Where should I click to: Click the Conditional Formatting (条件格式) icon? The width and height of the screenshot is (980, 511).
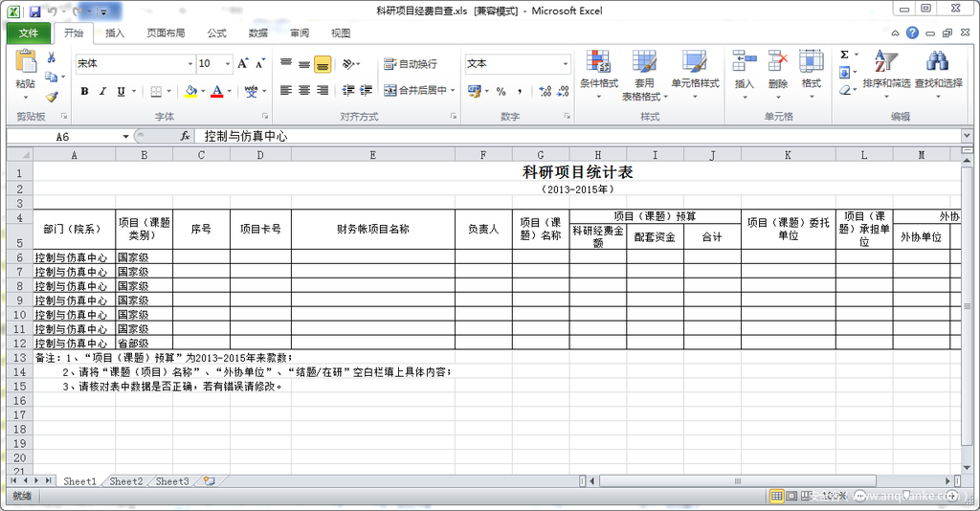pos(598,69)
